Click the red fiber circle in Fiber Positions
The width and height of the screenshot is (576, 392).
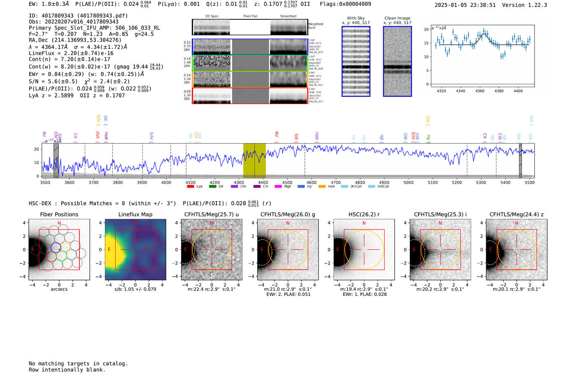(x=51, y=257)
